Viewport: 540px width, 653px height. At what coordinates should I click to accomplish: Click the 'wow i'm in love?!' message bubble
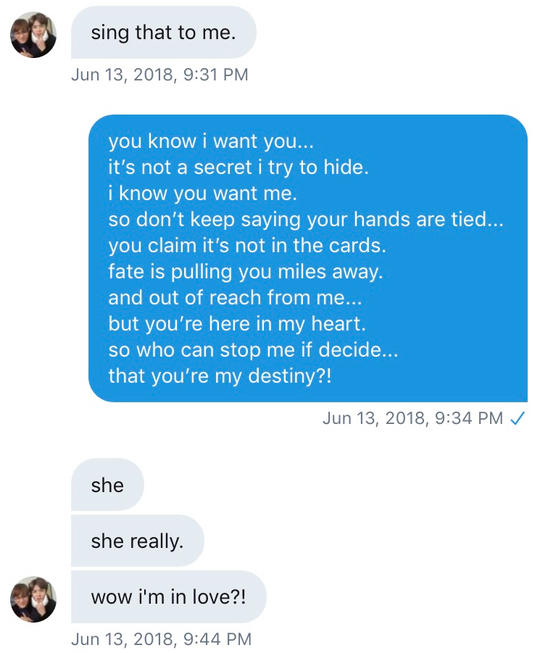[169, 596]
